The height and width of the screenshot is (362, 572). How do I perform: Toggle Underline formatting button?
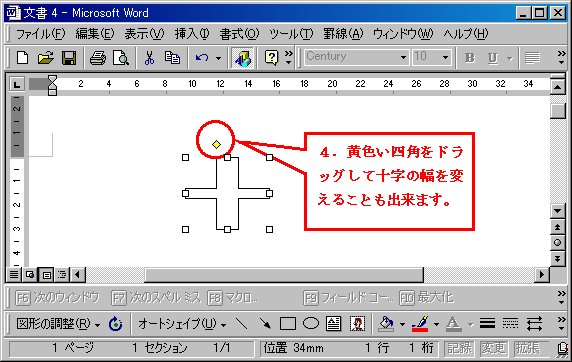493,58
